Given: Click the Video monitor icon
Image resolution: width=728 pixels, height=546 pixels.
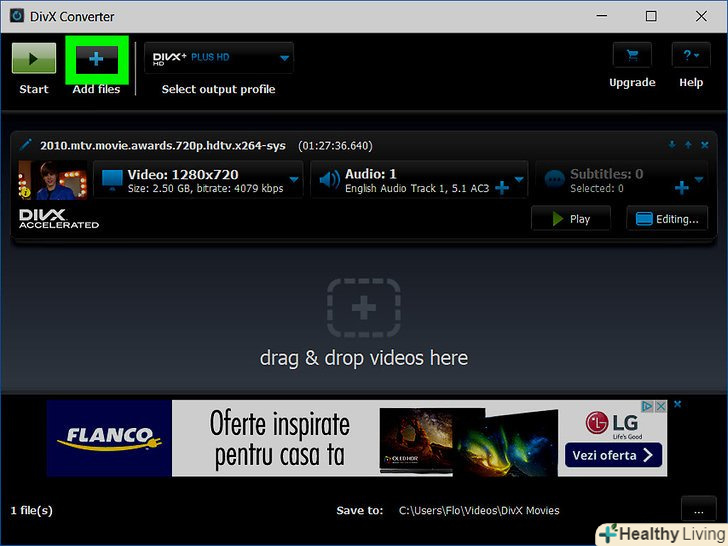Looking at the screenshot, I should pos(112,180).
